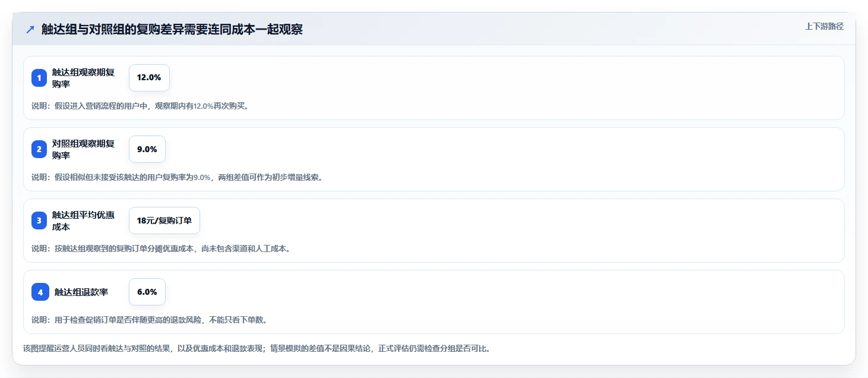The image size is (868, 378).
Task: Select the 触达组观察期复购率 label
Action: [83, 78]
